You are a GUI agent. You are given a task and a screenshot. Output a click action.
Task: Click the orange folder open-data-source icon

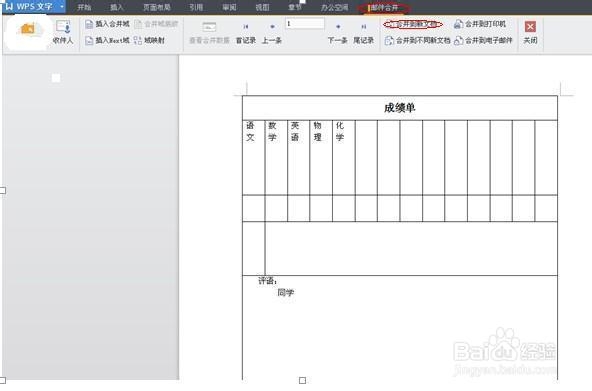pyautogui.click(x=28, y=29)
